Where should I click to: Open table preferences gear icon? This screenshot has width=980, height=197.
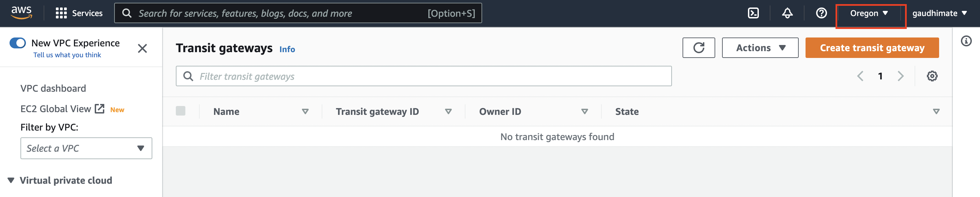pos(932,76)
